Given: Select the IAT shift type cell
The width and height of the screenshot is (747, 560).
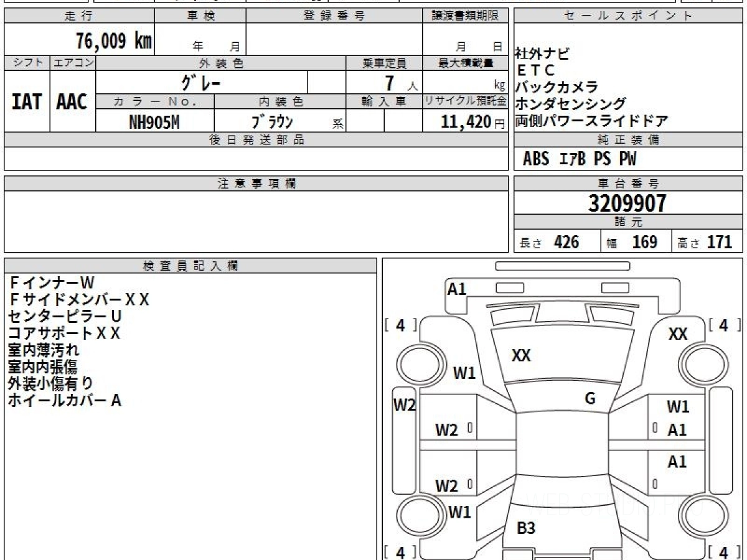Looking at the screenshot, I should pos(27,102).
